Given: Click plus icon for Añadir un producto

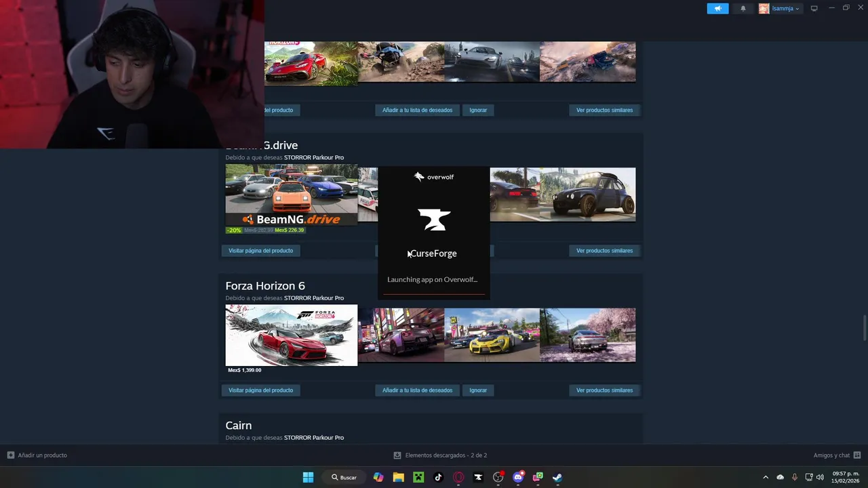Looking at the screenshot, I should click(11, 455).
